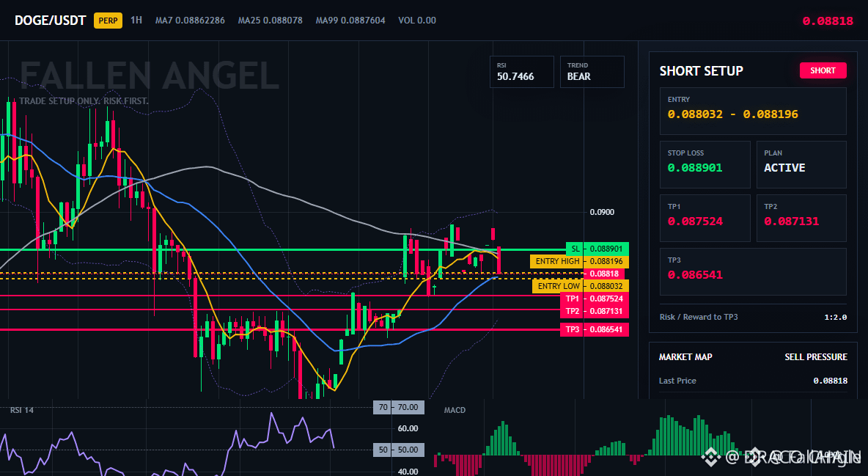Click the red SHORT button

[x=823, y=70]
